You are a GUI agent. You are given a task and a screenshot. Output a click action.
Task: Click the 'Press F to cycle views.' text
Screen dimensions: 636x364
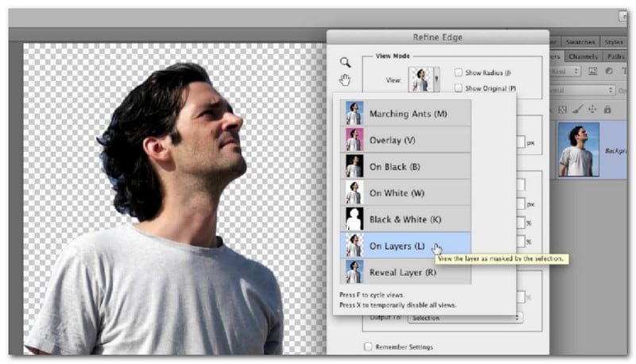click(x=371, y=295)
